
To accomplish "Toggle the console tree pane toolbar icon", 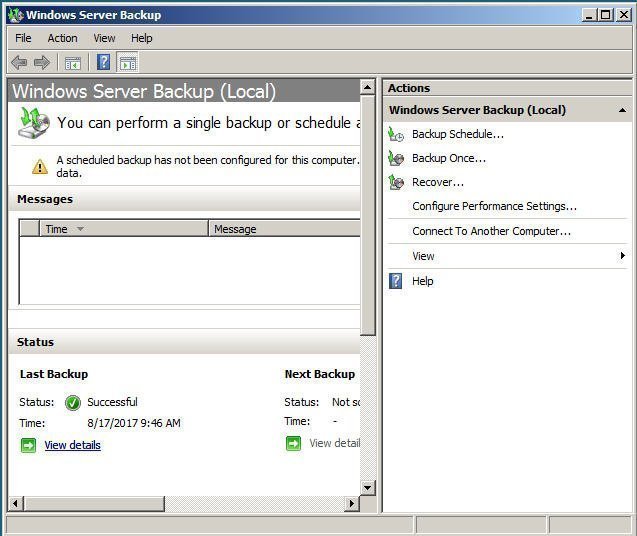I will pyautogui.click(x=73, y=63).
